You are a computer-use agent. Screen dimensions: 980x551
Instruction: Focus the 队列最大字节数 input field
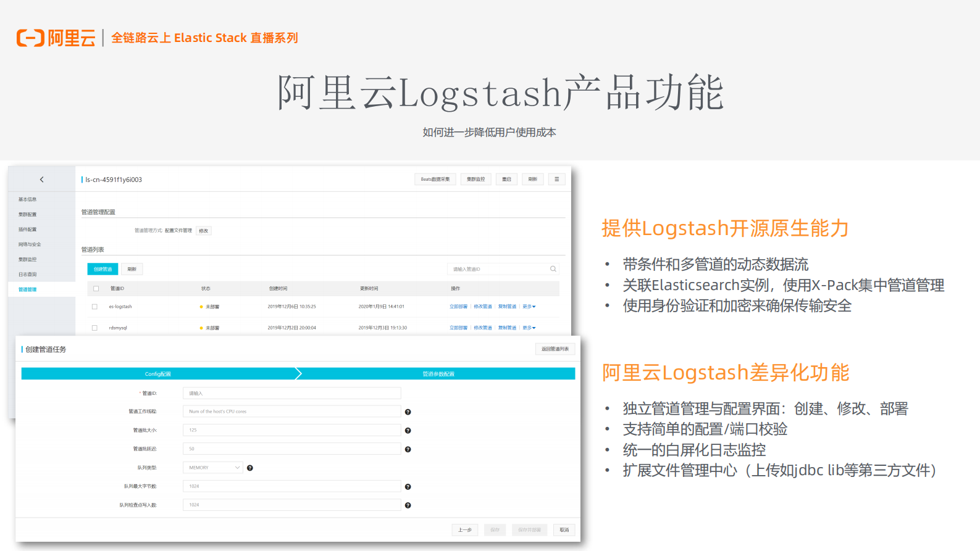click(291, 486)
